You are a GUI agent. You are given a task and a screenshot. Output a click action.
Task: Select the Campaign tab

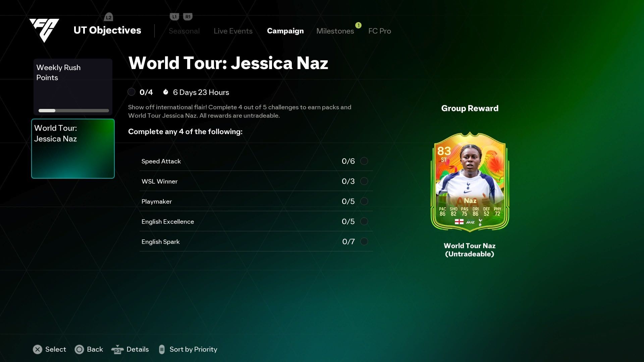(x=285, y=31)
